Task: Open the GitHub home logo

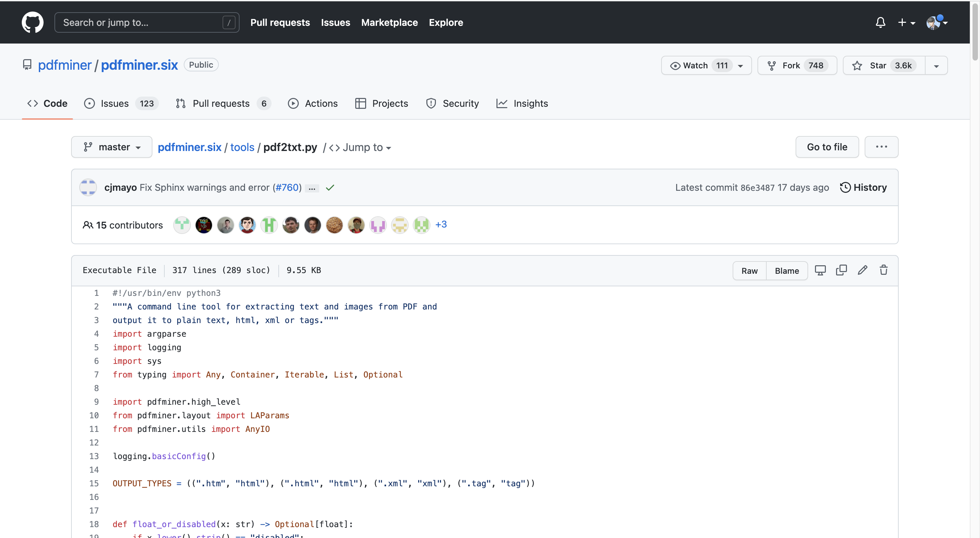Action: coord(32,22)
